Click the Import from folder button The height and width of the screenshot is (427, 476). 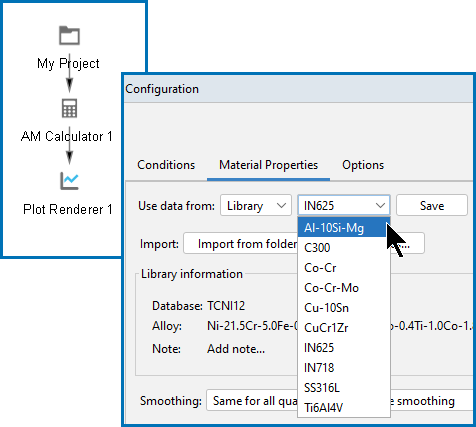pos(240,244)
